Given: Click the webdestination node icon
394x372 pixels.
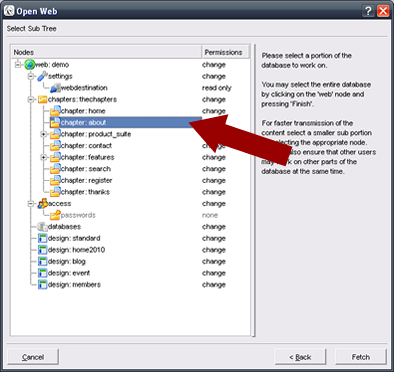Looking at the screenshot, I should 55,88.
